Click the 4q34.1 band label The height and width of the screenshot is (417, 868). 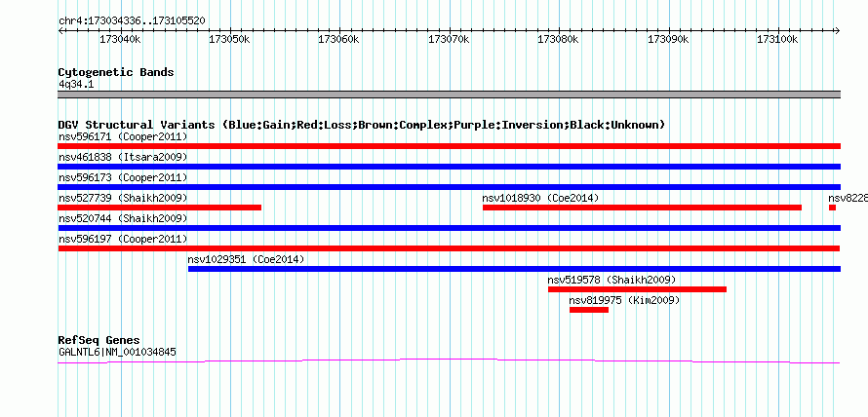click(76, 85)
